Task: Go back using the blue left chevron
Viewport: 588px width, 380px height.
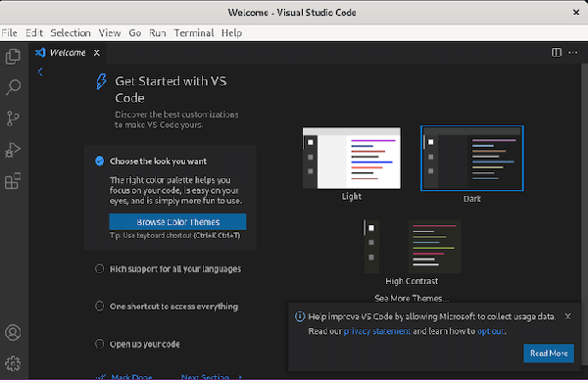Action: 40,71
